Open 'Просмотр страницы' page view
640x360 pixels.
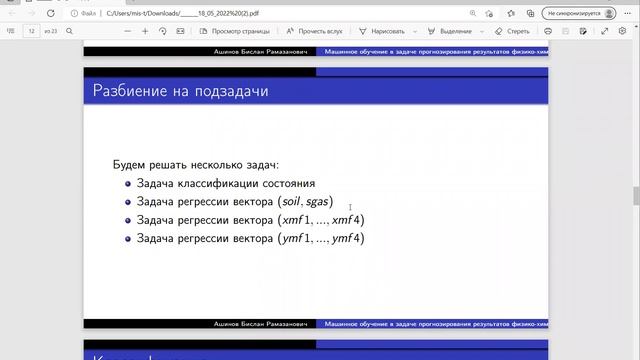234,31
